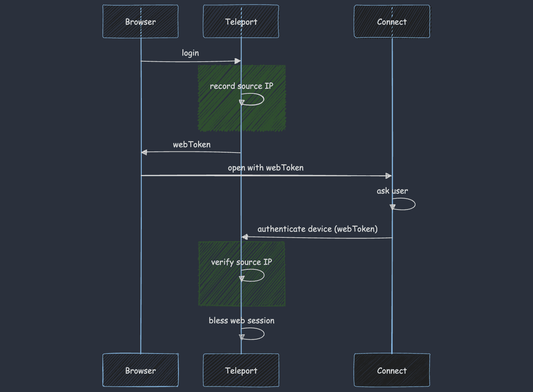
Task: Click the 'verify source IP' label
Action: [x=242, y=262]
